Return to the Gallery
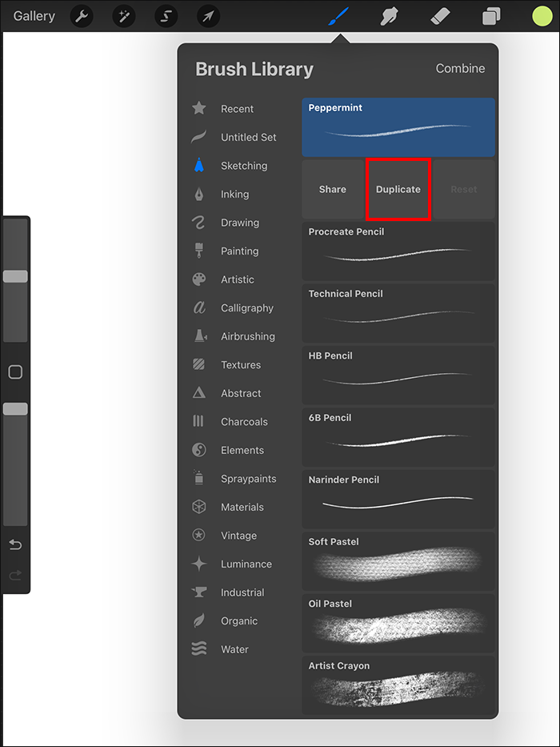This screenshot has width=560, height=747. click(34, 16)
